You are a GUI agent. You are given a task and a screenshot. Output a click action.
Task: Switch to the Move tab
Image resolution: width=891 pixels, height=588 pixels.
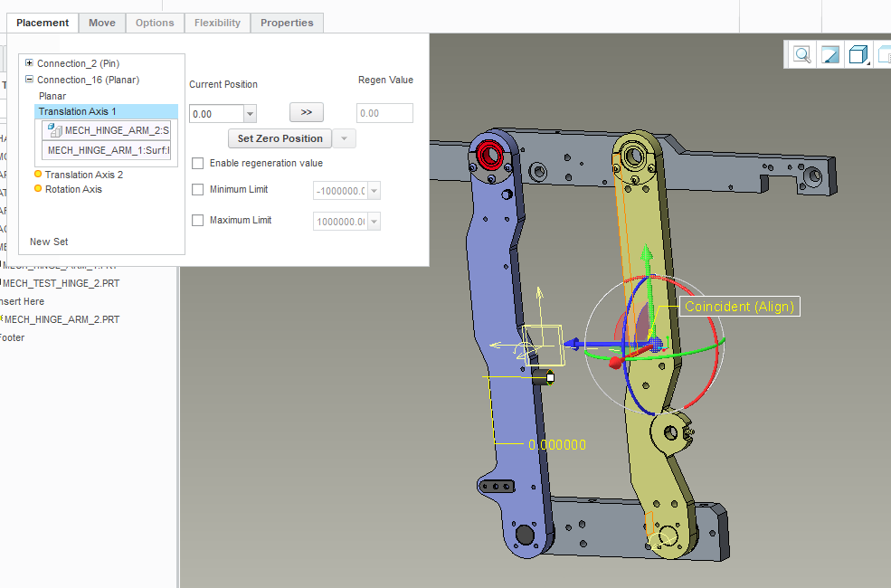point(101,23)
